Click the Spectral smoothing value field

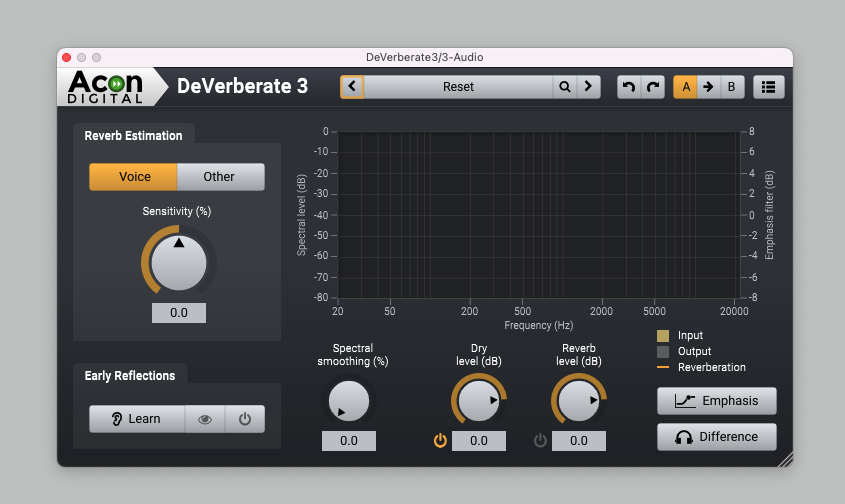(x=349, y=441)
